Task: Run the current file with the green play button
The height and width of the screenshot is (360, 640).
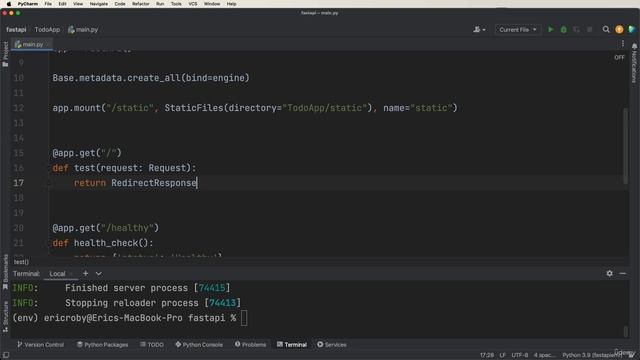Action: pos(551,29)
